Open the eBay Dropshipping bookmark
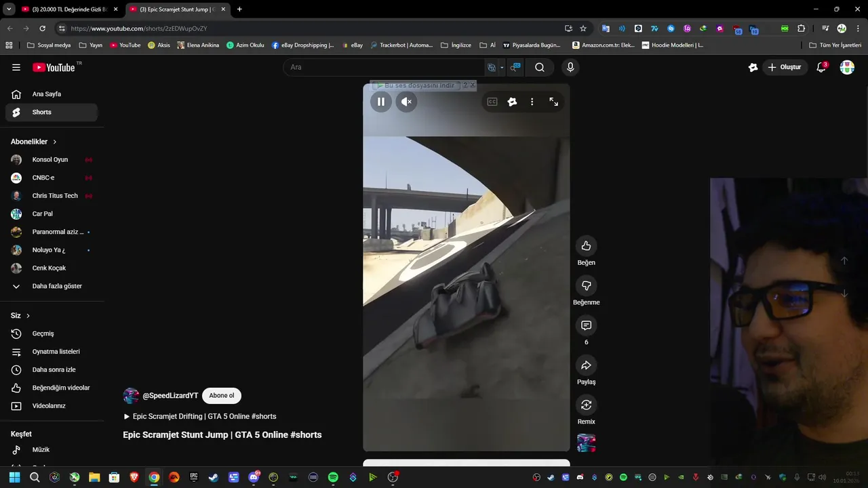 [x=303, y=45]
